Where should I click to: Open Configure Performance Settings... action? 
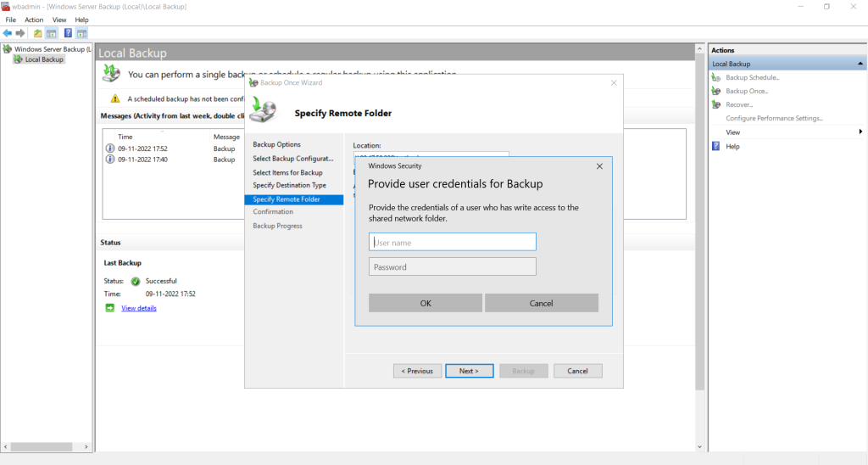[774, 118]
